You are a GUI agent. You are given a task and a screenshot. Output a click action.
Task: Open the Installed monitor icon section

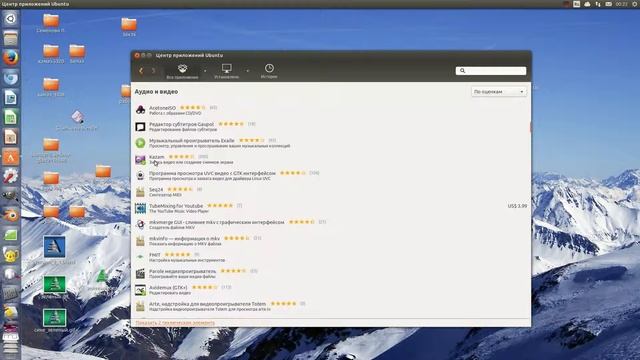click(x=227, y=68)
